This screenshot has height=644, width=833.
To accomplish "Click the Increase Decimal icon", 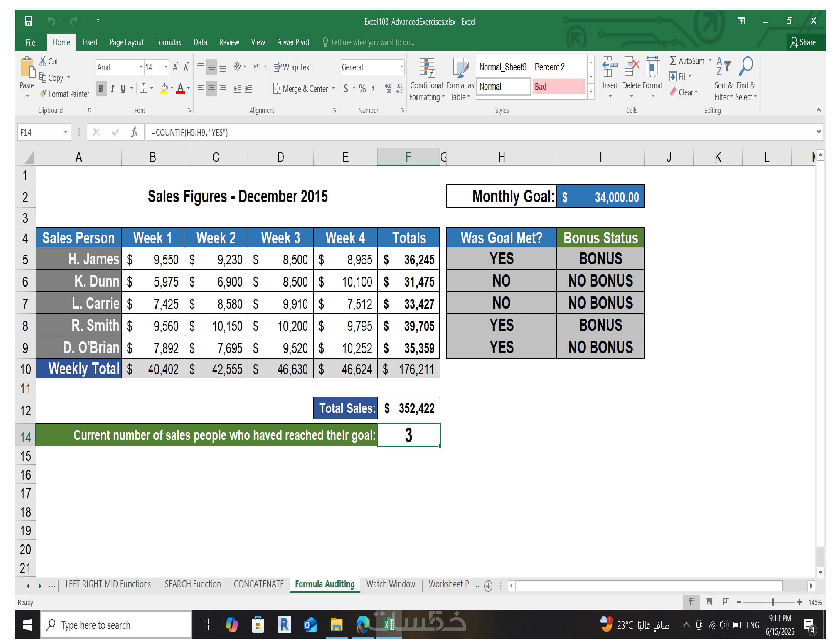I will point(388,89).
